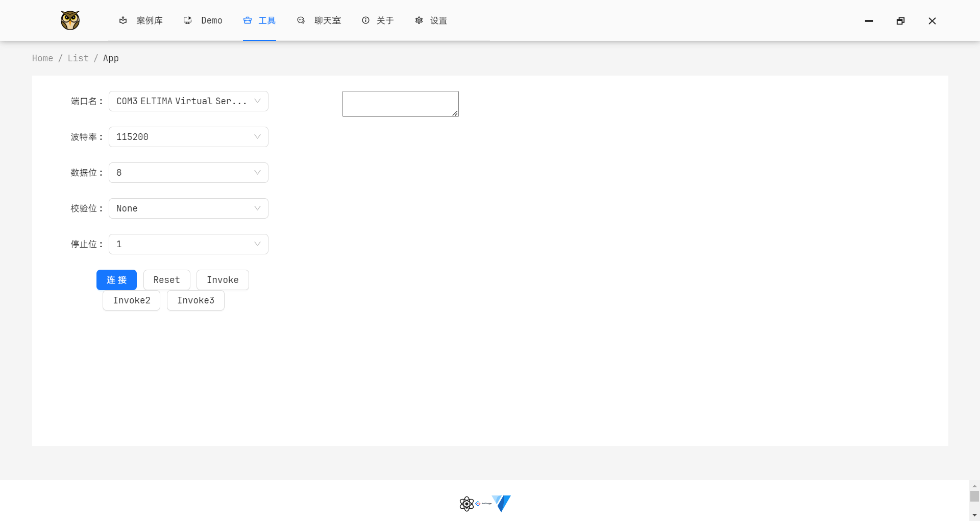The width and height of the screenshot is (980, 521).
Task: Click the Ant Design logo in the footer
Action: tap(484, 503)
